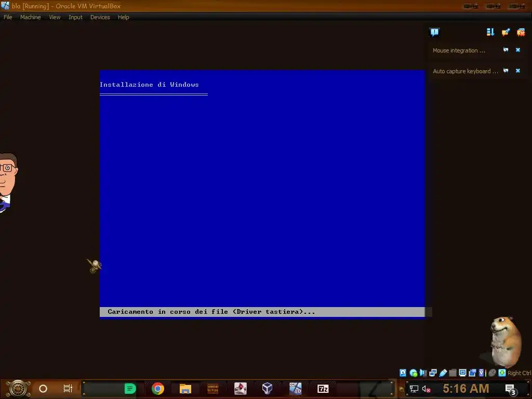Click the display settings indicator

pyautogui.click(x=462, y=373)
